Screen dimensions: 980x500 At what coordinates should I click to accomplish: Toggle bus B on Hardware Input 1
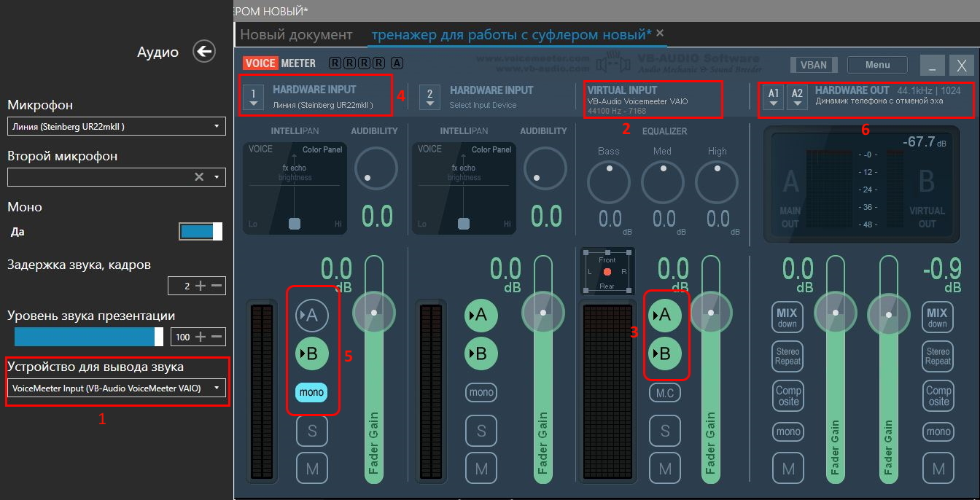pyautogui.click(x=312, y=353)
